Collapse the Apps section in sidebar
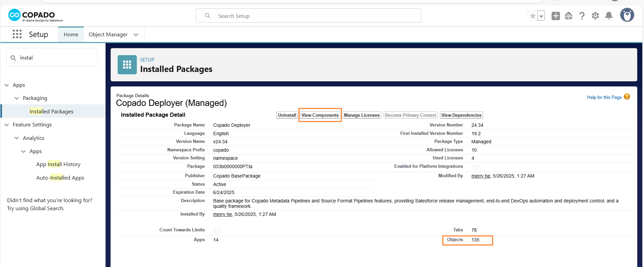This screenshot has width=644, height=267. 7,85
